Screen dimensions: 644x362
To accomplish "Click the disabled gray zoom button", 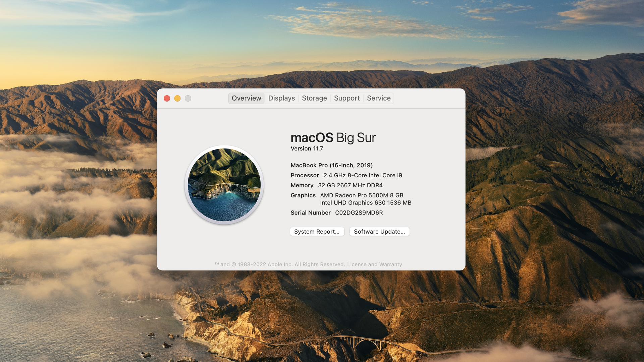I will click(x=188, y=98).
